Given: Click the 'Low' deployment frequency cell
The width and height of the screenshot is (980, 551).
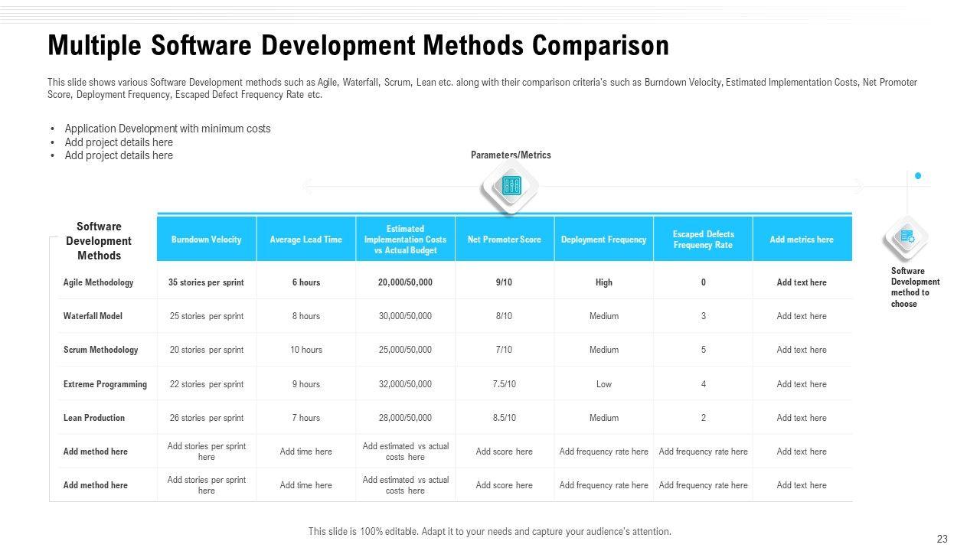Looking at the screenshot, I should tap(604, 384).
